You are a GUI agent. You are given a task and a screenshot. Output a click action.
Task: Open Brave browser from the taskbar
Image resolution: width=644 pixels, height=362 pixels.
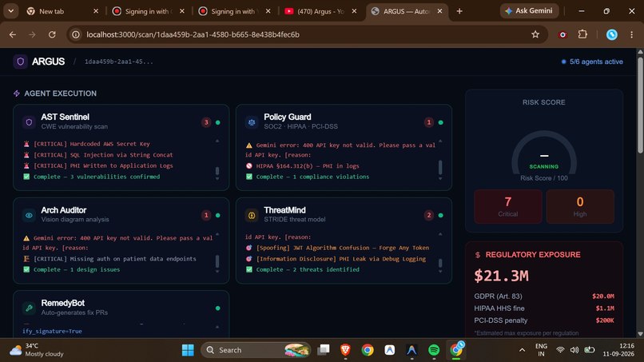[345, 350]
